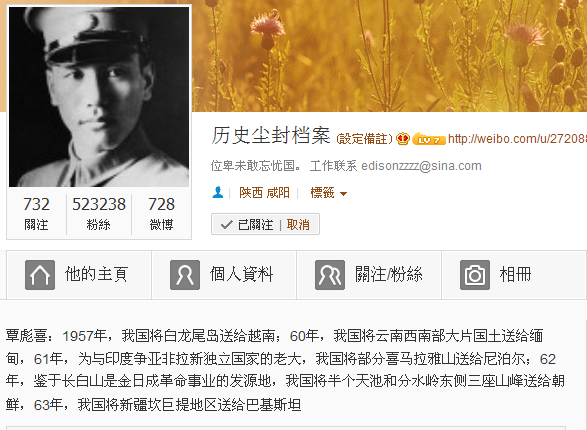Open the 728 微博 posts count
Image resolution: width=587 pixels, height=430 pixels.
(x=161, y=214)
